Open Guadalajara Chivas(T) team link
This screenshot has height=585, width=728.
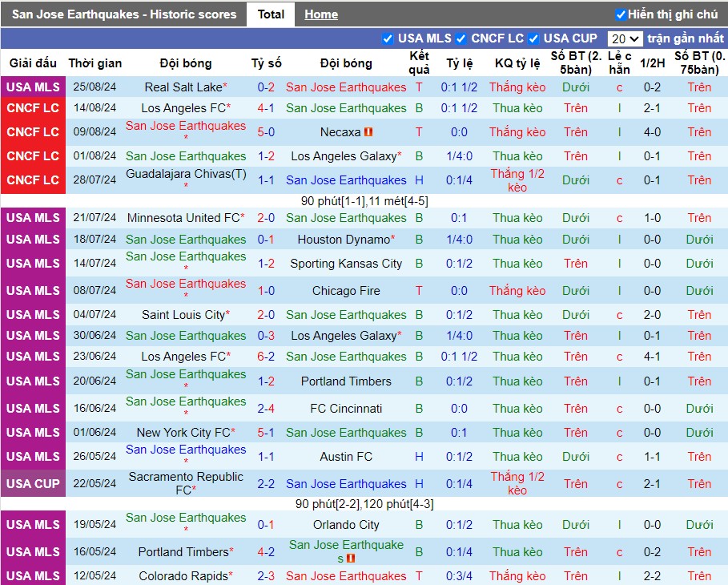pyautogui.click(x=186, y=174)
